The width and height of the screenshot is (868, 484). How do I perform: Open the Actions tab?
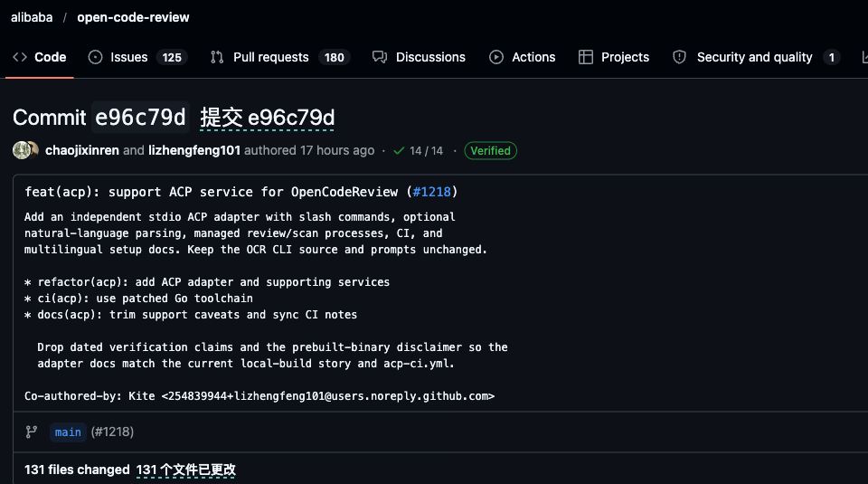pos(522,57)
